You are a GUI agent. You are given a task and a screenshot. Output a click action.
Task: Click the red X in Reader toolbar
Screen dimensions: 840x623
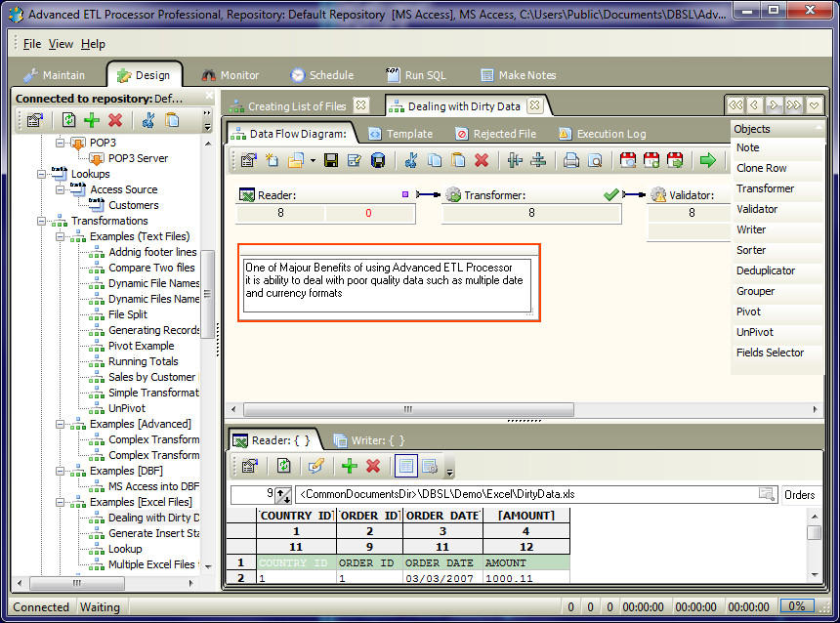pos(373,466)
